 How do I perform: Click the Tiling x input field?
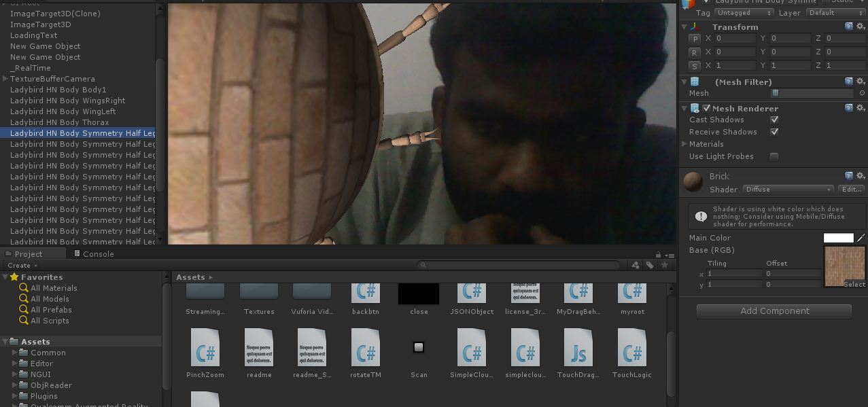(x=735, y=274)
